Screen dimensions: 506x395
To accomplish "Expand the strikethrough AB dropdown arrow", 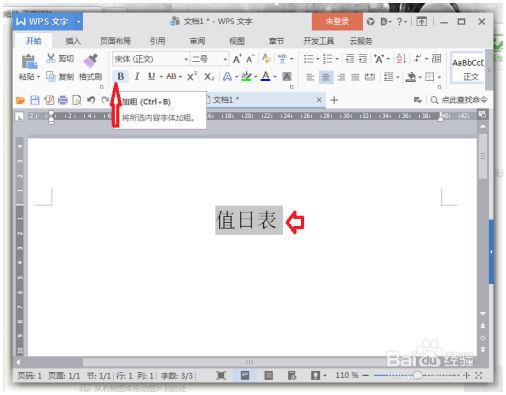I will tap(180, 77).
